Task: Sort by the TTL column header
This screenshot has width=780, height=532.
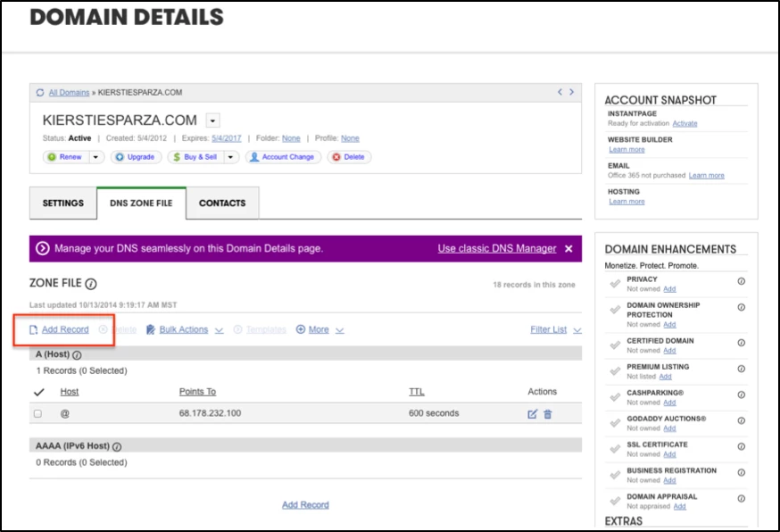Action: click(417, 392)
